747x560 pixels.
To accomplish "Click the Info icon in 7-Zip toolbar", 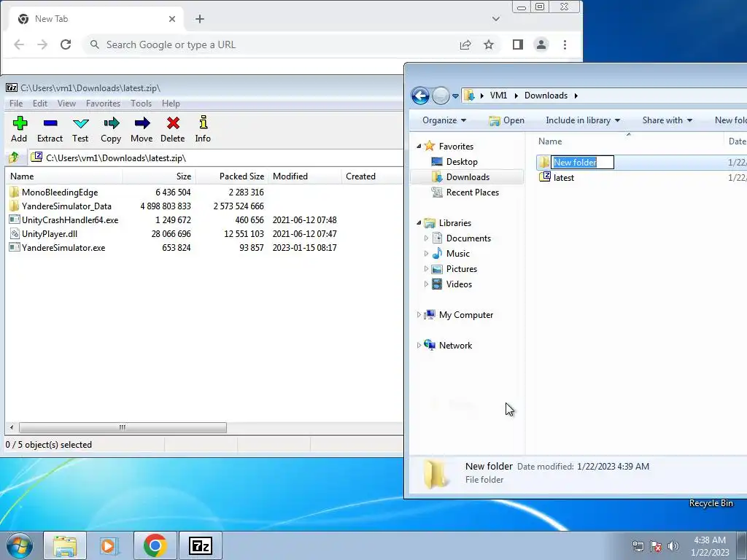I will [x=203, y=122].
